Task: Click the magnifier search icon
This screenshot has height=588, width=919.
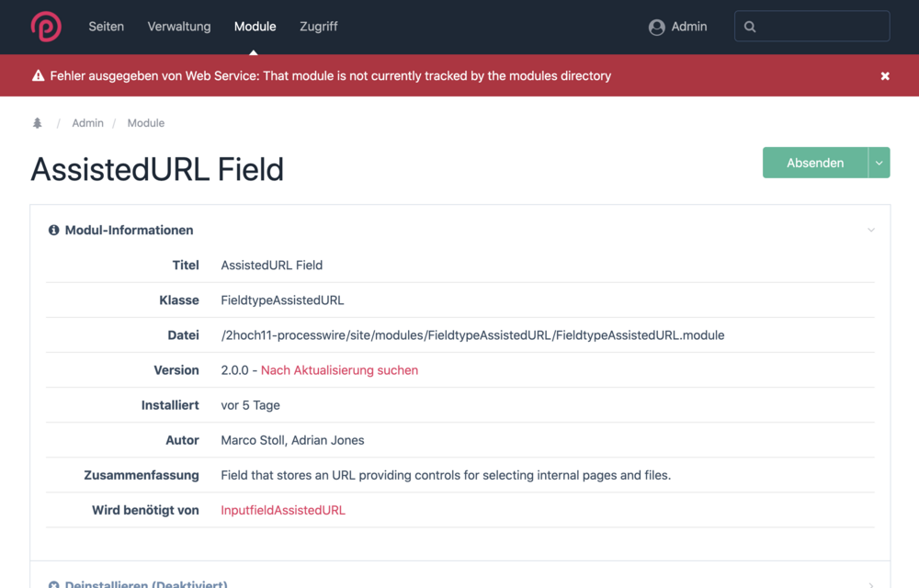Action: pyautogui.click(x=750, y=27)
